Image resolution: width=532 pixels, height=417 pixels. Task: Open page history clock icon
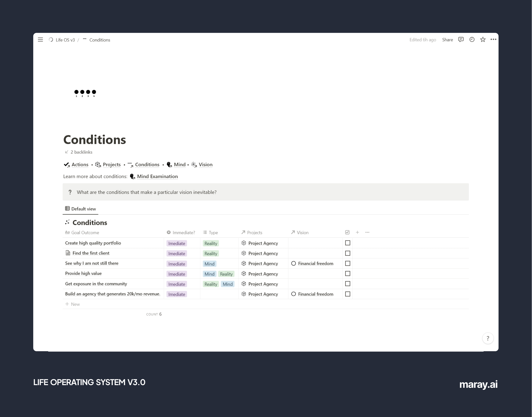[x=472, y=40]
